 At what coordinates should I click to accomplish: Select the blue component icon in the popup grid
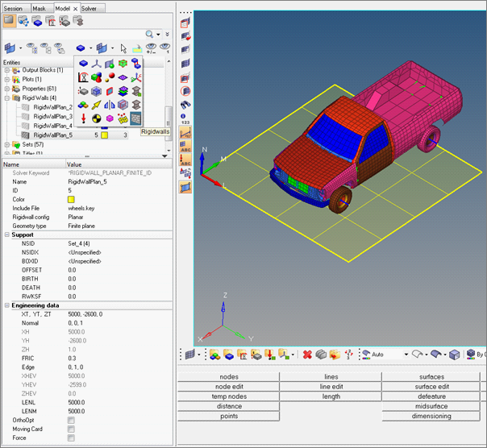83,64
